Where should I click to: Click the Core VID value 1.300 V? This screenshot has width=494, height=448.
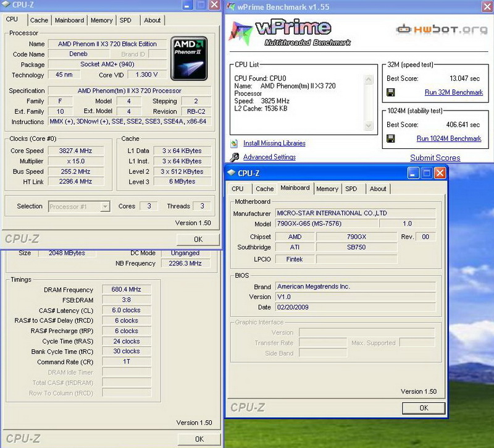pos(146,75)
